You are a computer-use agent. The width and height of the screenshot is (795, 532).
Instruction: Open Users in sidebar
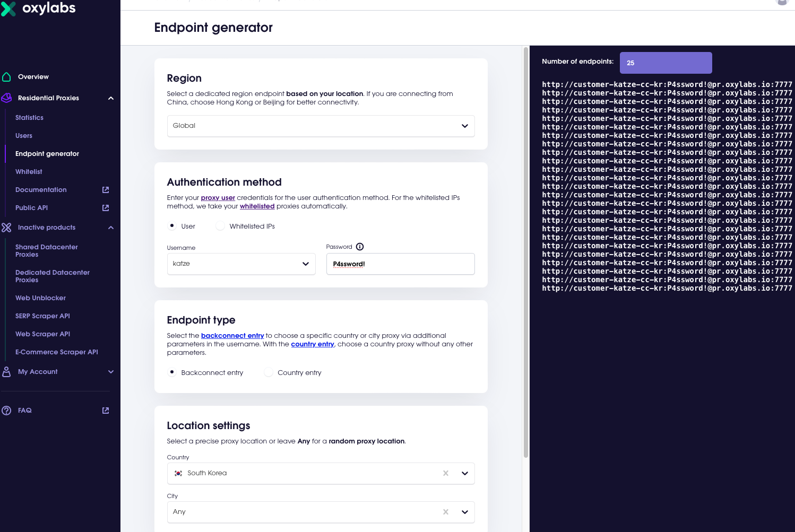coord(24,136)
